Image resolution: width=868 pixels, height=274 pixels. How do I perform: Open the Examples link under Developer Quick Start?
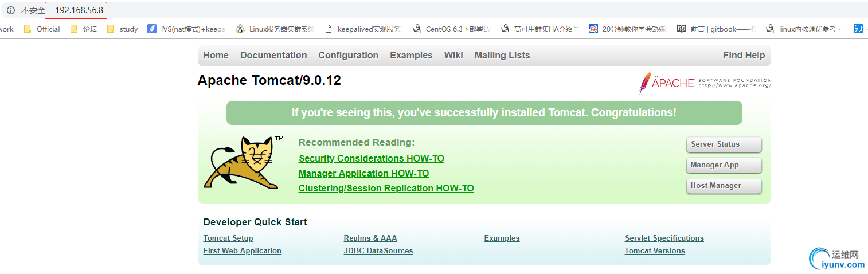tap(502, 238)
